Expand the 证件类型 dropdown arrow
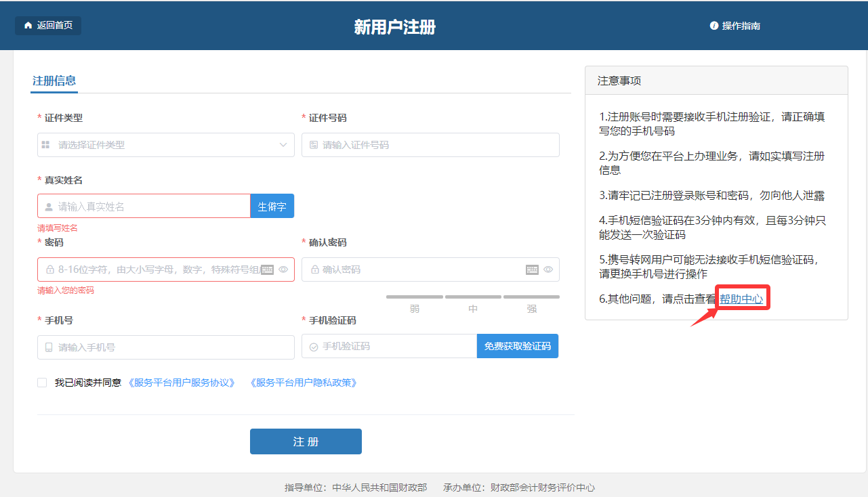The height and width of the screenshot is (497, 868). tap(283, 145)
